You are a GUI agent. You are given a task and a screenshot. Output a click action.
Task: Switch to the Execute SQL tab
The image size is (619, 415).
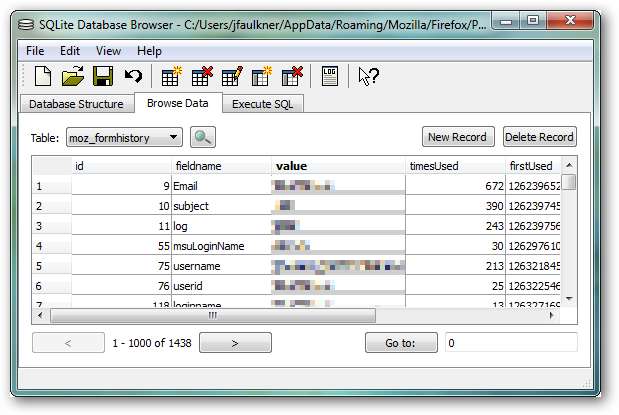pyautogui.click(x=263, y=103)
